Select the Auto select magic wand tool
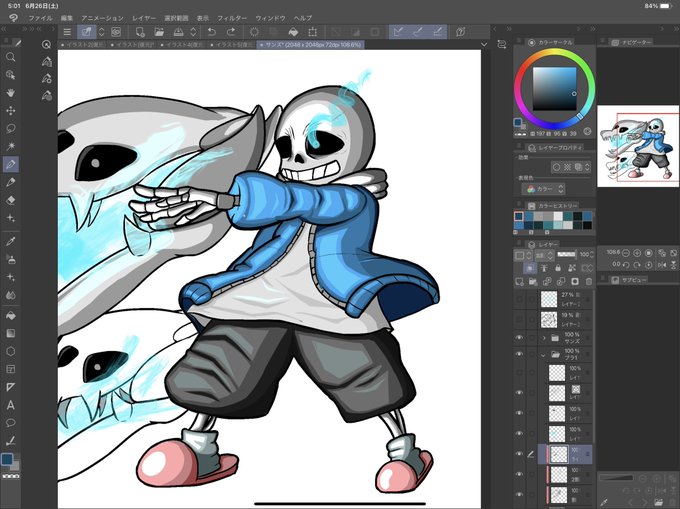Screen dimensions: 680x509 pos(11,146)
